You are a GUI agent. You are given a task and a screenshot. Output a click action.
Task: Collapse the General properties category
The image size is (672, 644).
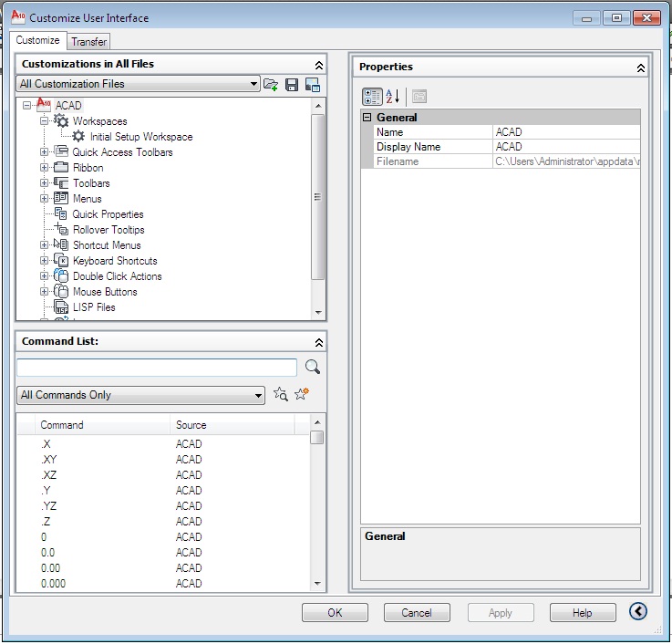(x=367, y=117)
